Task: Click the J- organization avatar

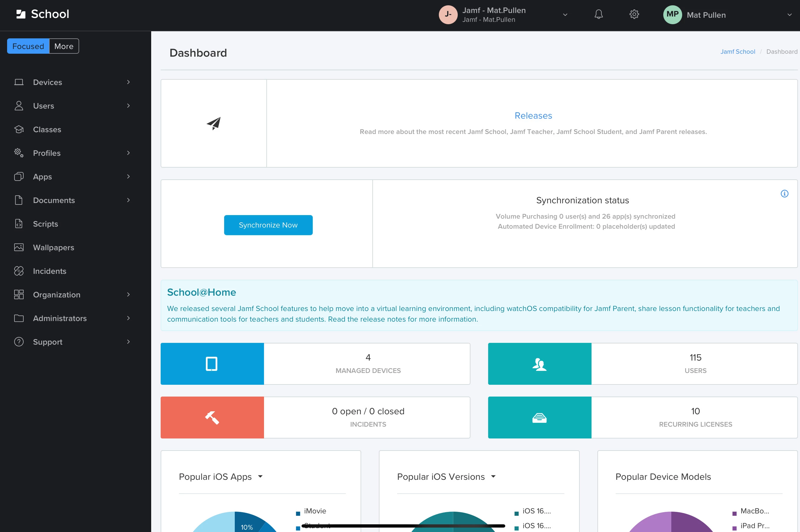Action: point(448,14)
